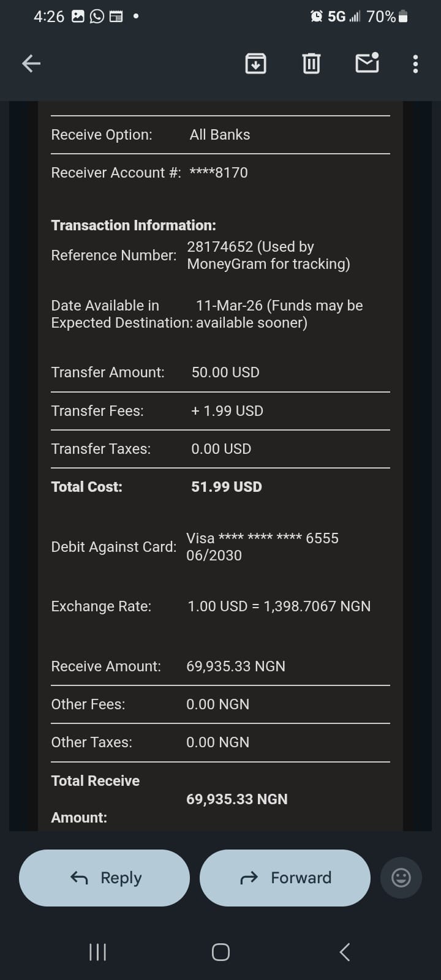Mark email as unread
Image resolution: width=441 pixels, height=980 pixels.
[x=367, y=63]
